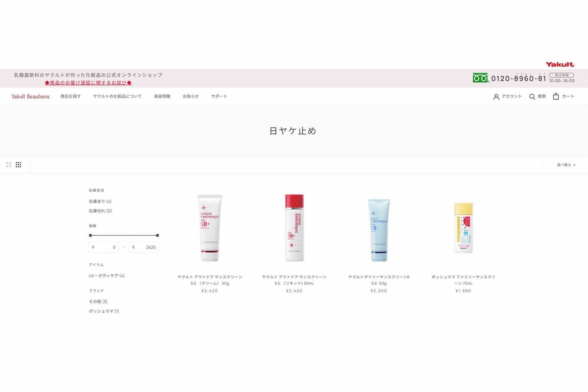Click the red Yakult logo

click(560, 64)
